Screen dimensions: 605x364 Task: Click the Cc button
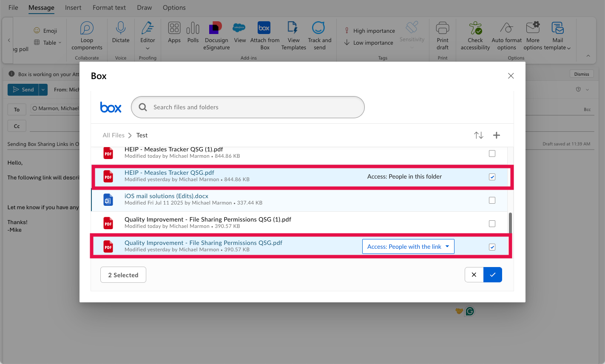(x=17, y=126)
